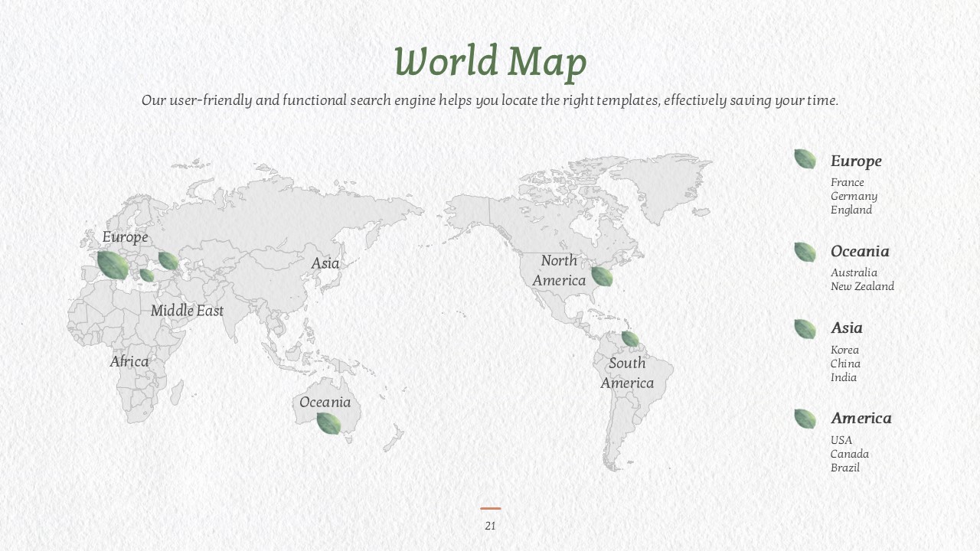Click the Asia label on the map

(325, 263)
